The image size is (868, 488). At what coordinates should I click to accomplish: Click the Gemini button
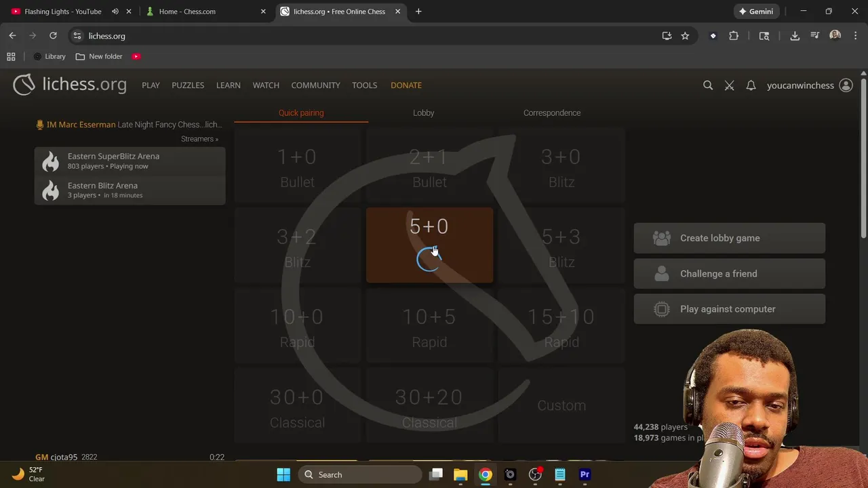click(756, 12)
